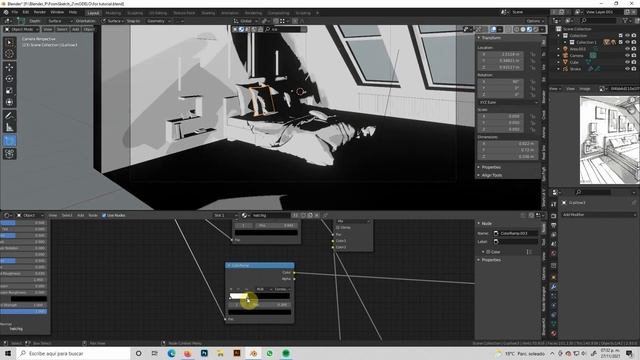The width and height of the screenshot is (640, 360).
Task: Open the image editor Image menu
Action: coord(585,89)
